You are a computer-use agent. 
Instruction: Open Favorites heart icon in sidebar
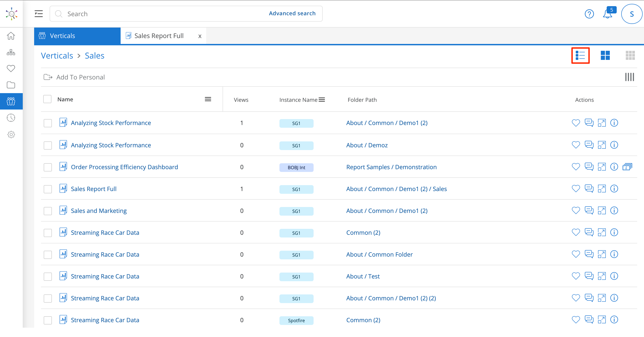pyautogui.click(x=11, y=69)
